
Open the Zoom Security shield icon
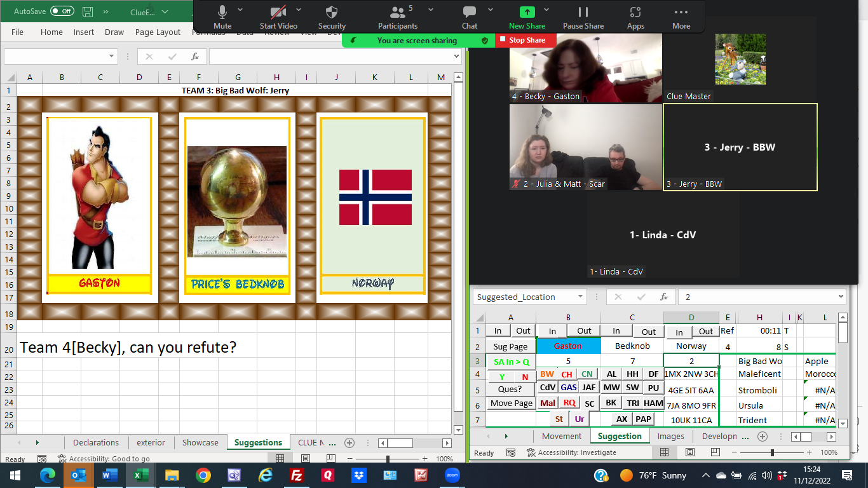pos(332,12)
